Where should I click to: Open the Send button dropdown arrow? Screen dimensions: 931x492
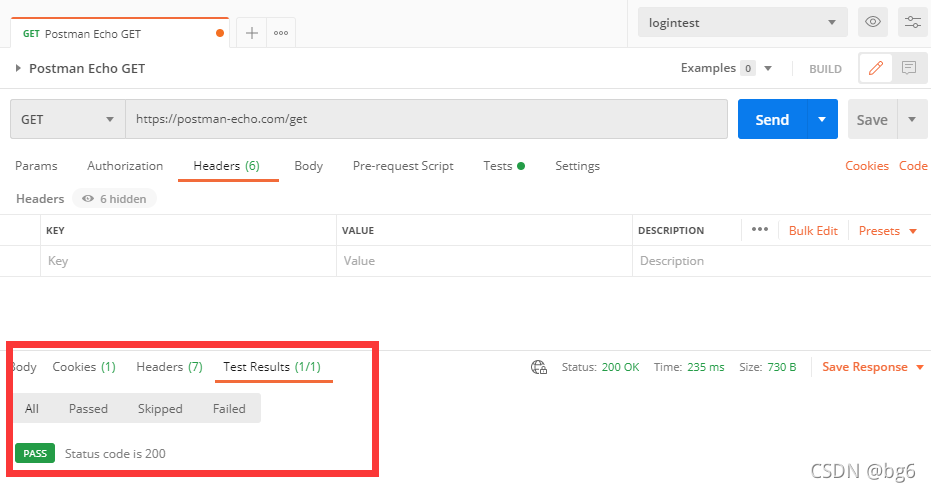[x=822, y=119]
